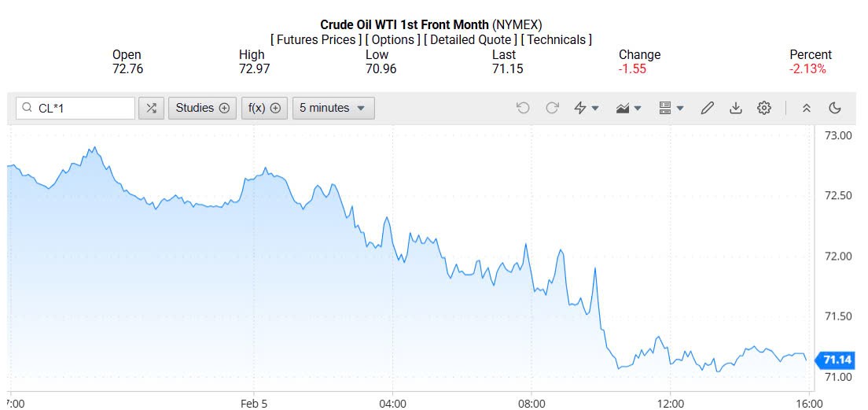Expand the 5 minutes interval dropdown
The height and width of the screenshot is (410, 868).
[333, 108]
